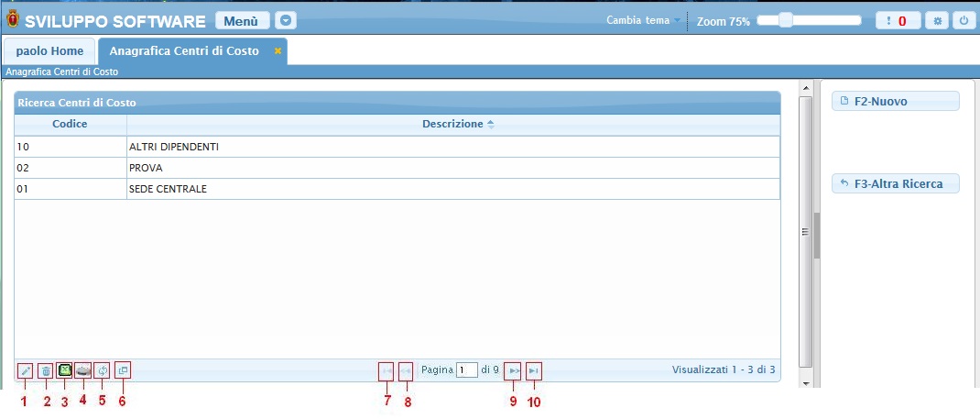The image size is (980, 419).
Task: Jump to the last page of results
Action: [534, 370]
